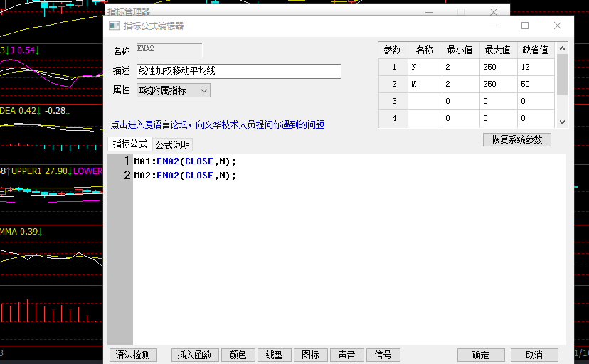
Task: Edit the 描述 description field
Action: pyautogui.click(x=239, y=71)
